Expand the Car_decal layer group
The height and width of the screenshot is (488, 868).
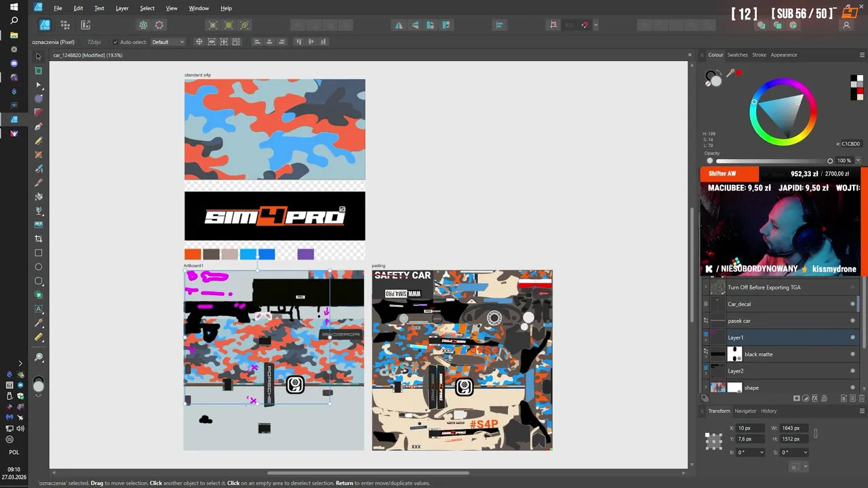pyautogui.click(x=705, y=304)
